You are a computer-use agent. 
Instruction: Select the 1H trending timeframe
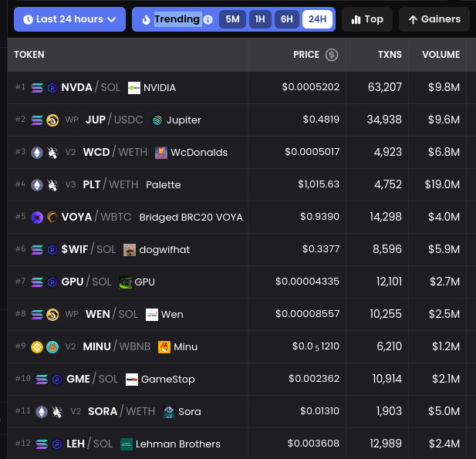click(x=260, y=19)
